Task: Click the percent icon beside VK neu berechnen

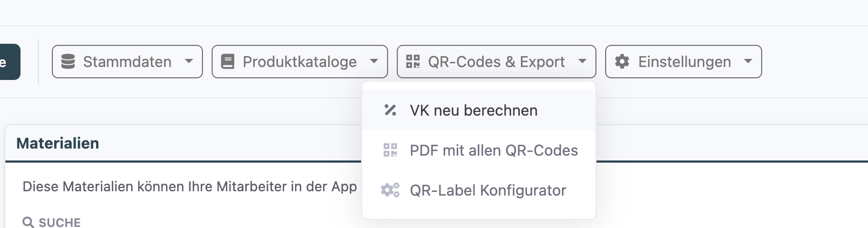Action: click(390, 110)
